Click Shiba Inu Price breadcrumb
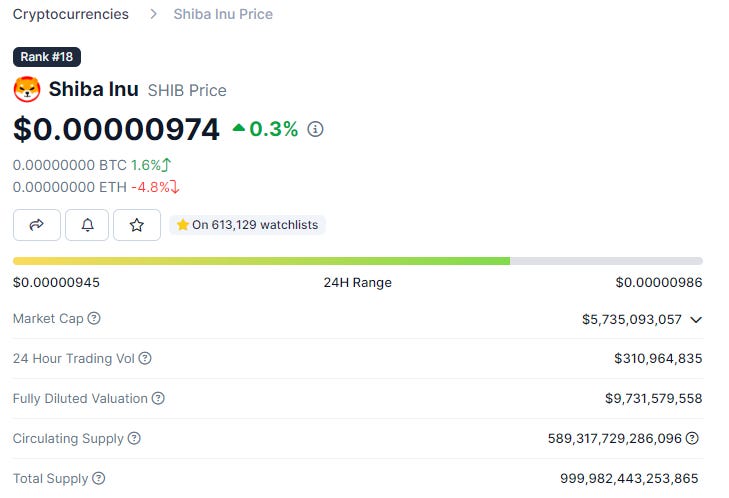This screenshot has height=498, width=729. point(223,14)
